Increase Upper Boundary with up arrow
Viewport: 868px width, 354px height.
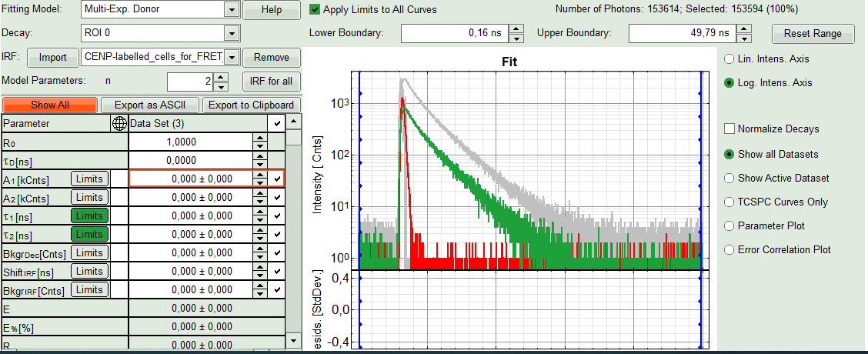pos(744,29)
